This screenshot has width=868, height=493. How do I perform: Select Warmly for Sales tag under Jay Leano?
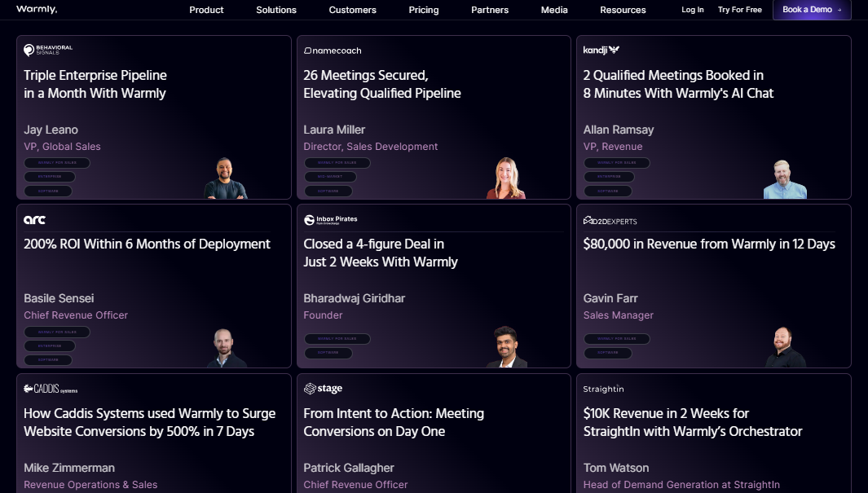[x=57, y=163]
